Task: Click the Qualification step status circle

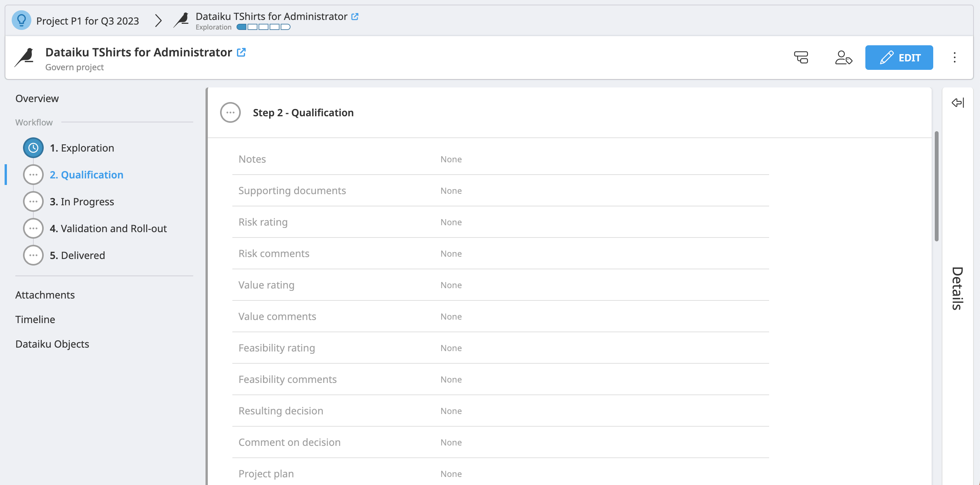Action: click(x=33, y=175)
